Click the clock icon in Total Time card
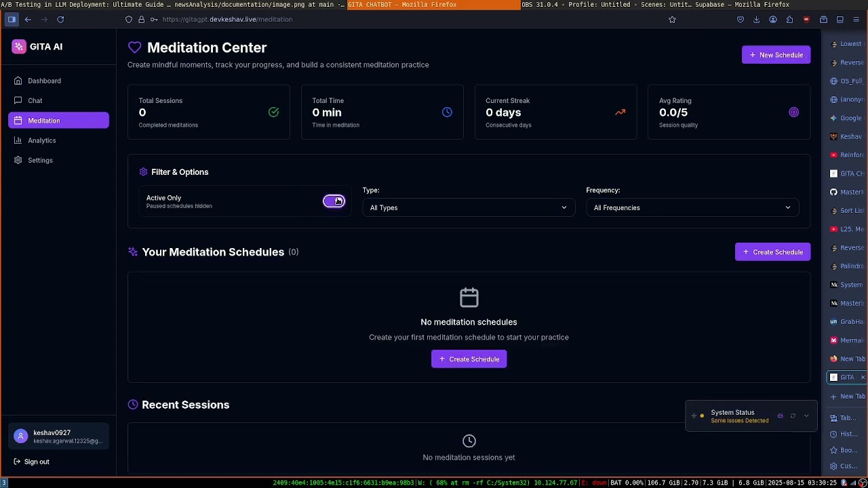This screenshot has height=488, width=868. (x=447, y=113)
